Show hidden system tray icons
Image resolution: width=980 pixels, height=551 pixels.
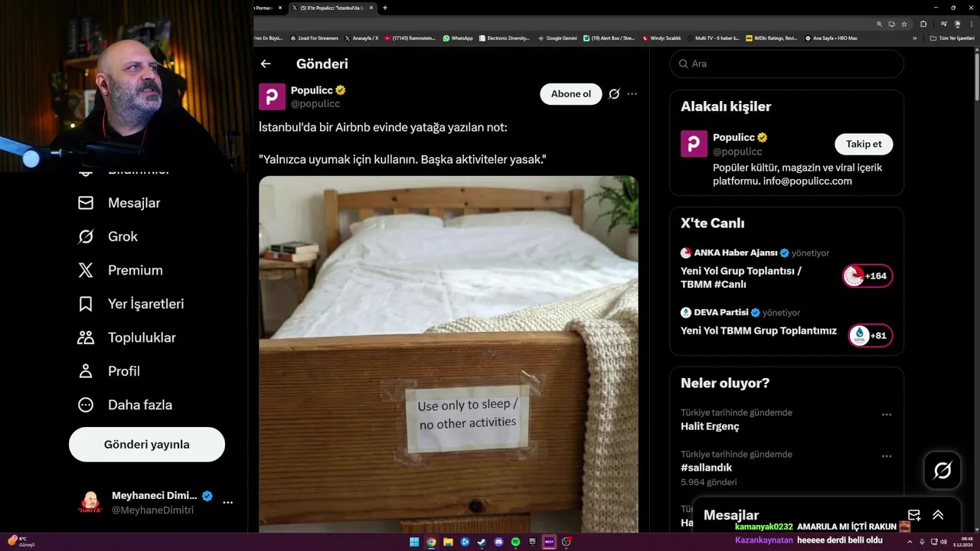(x=910, y=542)
